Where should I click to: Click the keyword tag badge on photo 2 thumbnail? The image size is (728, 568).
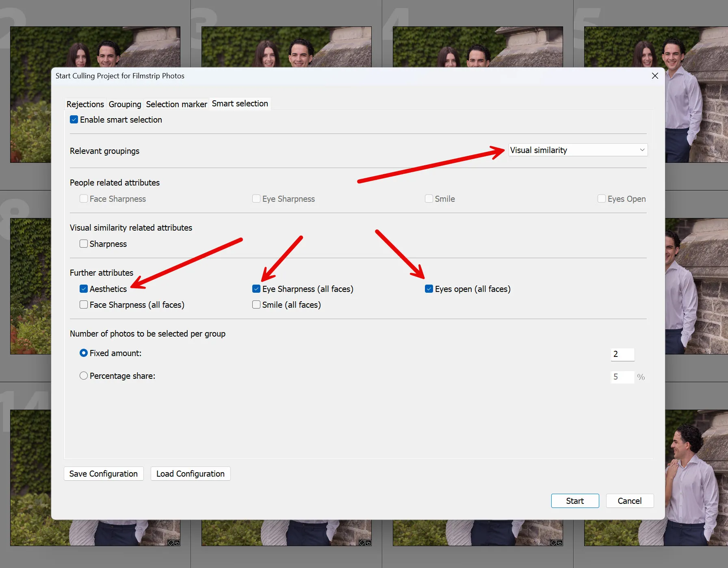click(x=170, y=543)
